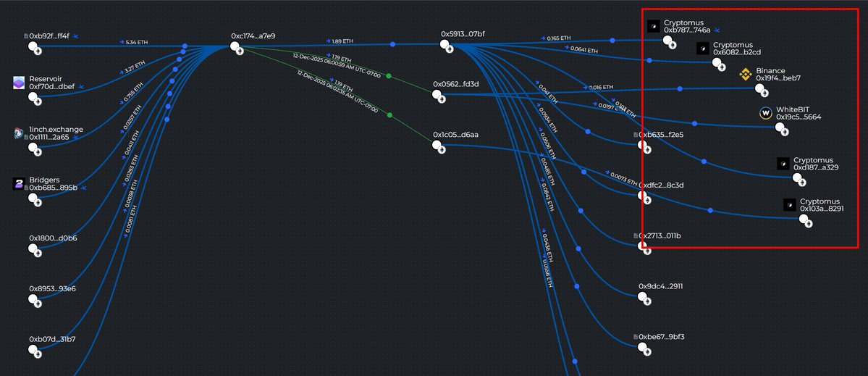The width and height of the screenshot is (868, 376).
Task: Click contract icon before 0x2713...011b
Action: tap(636, 236)
